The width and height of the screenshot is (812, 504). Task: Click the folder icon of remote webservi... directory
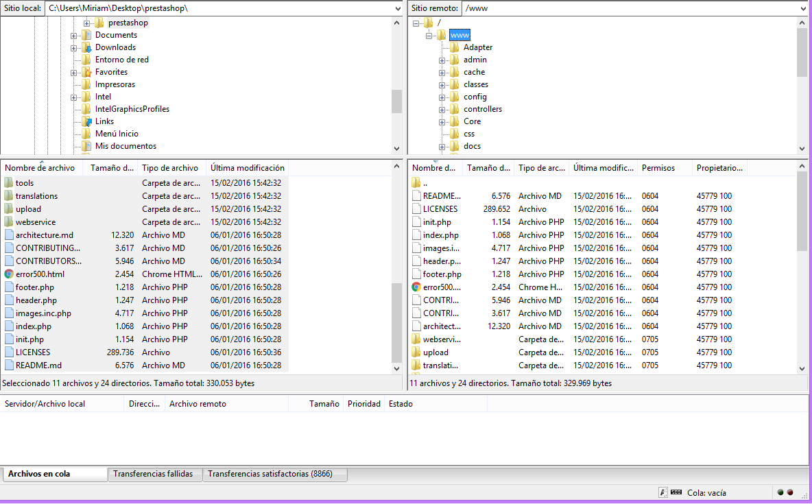[x=416, y=339]
